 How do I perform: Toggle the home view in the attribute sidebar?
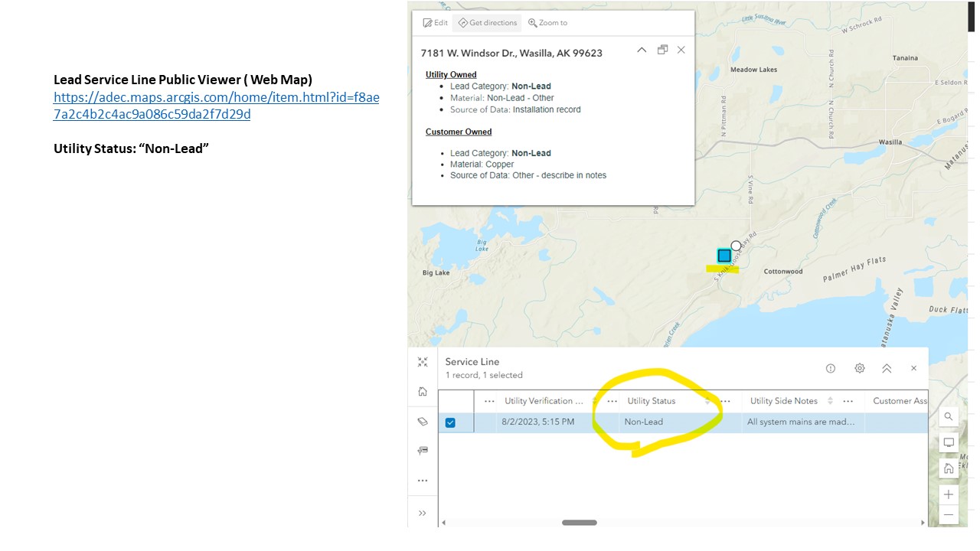point(422,390)
